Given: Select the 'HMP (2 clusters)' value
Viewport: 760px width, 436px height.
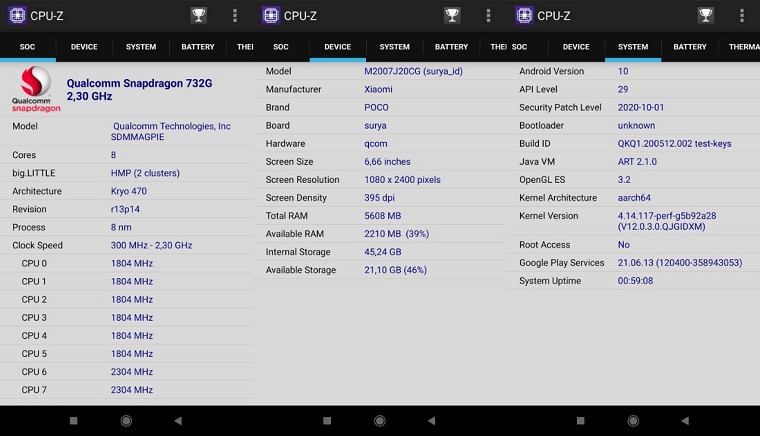Looking at the screenshot, I should [145, 173].
